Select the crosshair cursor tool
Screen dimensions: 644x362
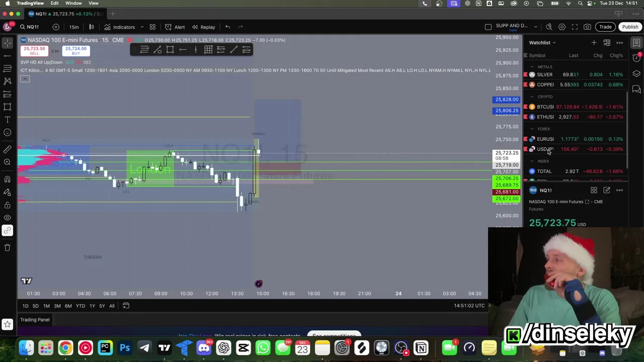pyautogui.click(x=8, y=43)
